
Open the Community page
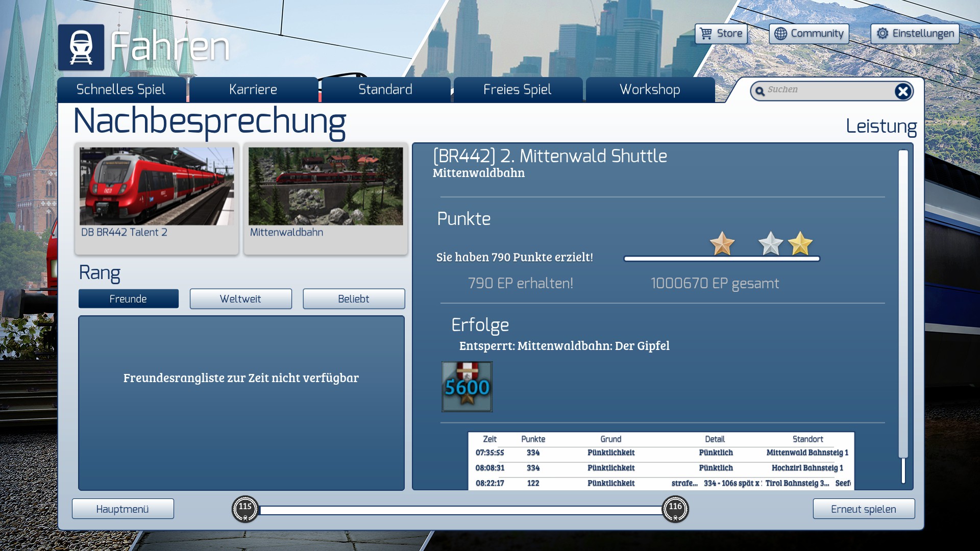point(808,34)
